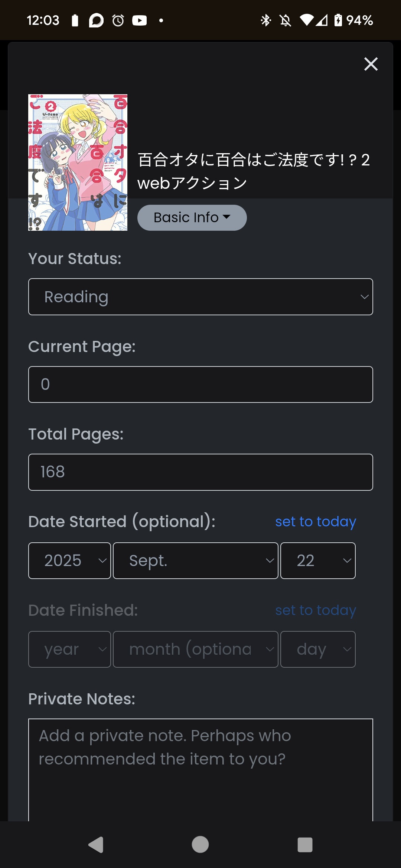Tap the Bluetooth status icon

coord(265,20)
